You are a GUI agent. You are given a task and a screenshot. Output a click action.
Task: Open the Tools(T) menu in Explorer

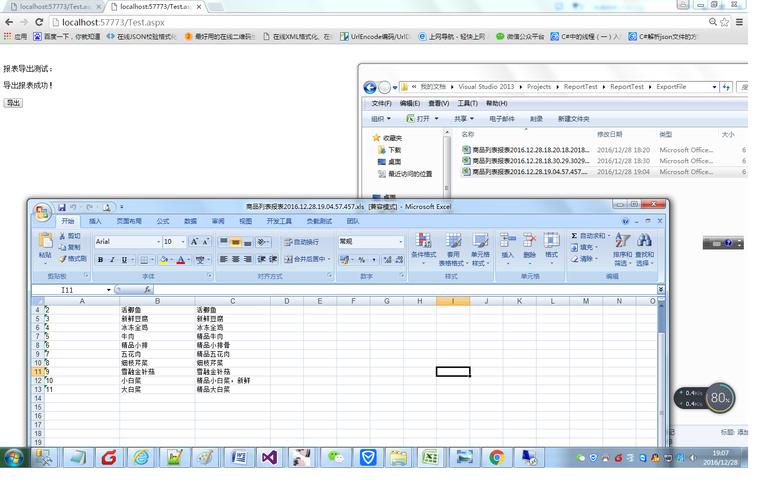[x=467, y=103]
